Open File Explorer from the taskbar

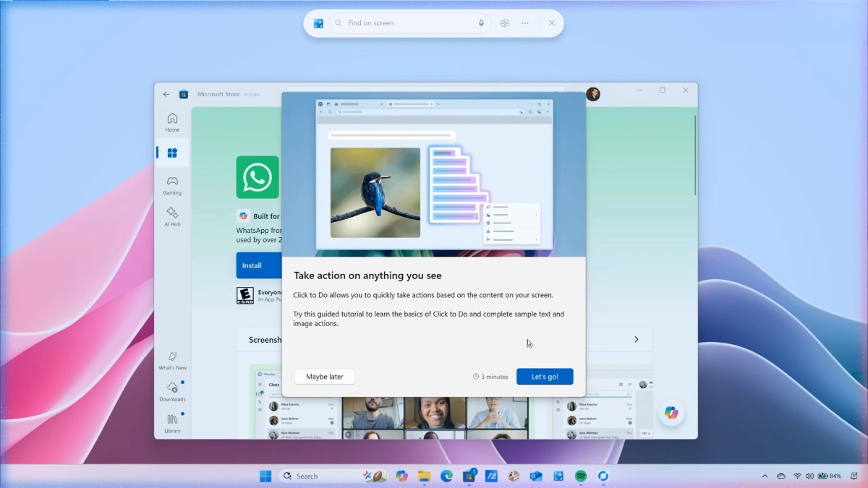[x=424, y=476]
